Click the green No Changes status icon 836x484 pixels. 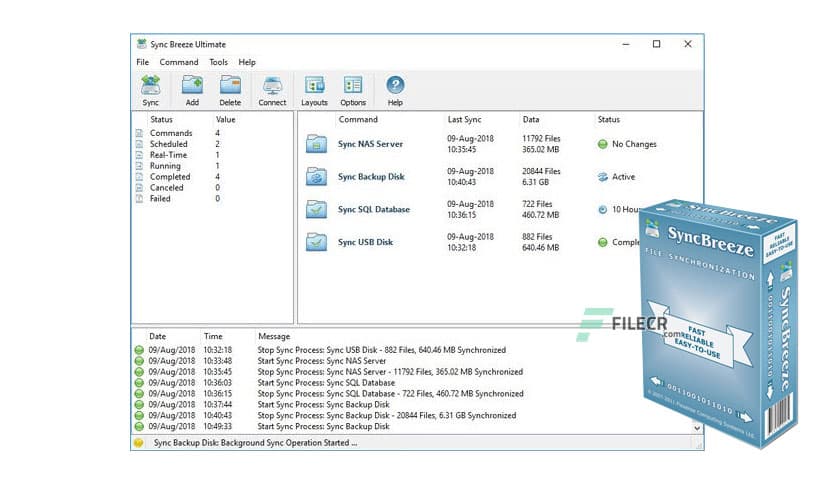602,144
